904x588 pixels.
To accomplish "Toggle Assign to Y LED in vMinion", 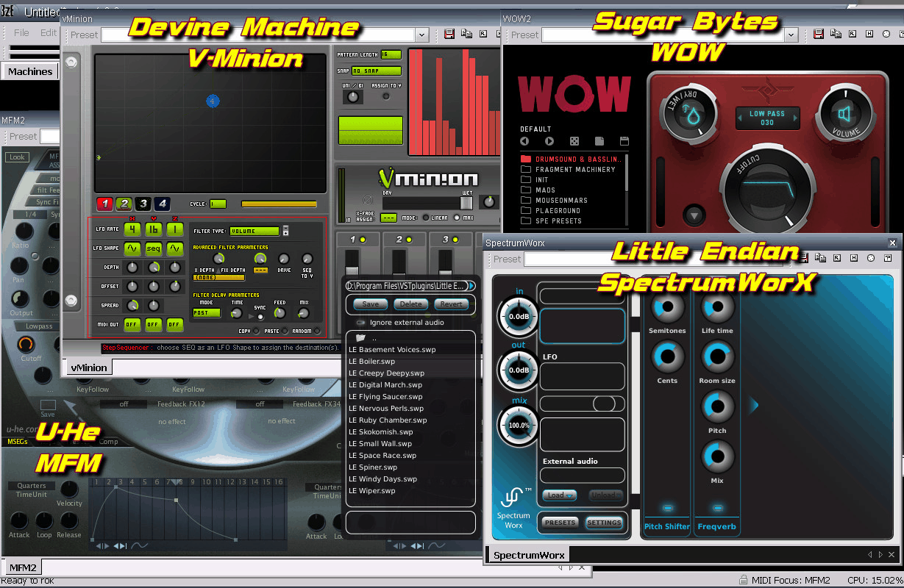I will (387, 96).
